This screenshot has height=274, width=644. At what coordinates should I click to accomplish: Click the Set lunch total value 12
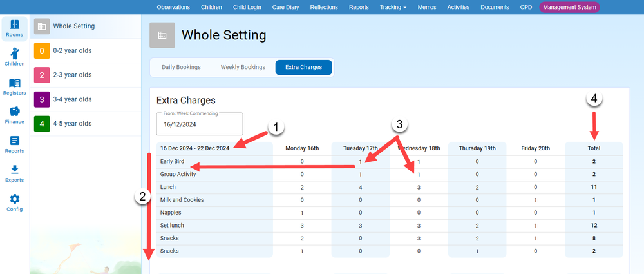[594, 226]
